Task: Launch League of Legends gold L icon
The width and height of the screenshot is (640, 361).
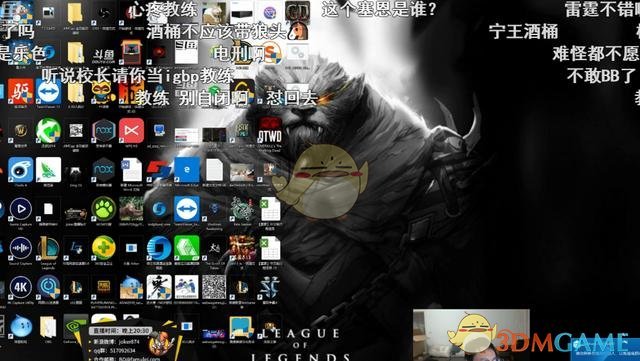Action: 48,248
